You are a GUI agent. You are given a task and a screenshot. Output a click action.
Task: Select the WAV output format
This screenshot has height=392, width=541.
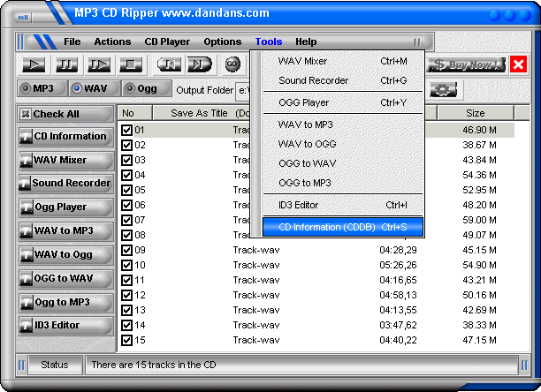95,88
